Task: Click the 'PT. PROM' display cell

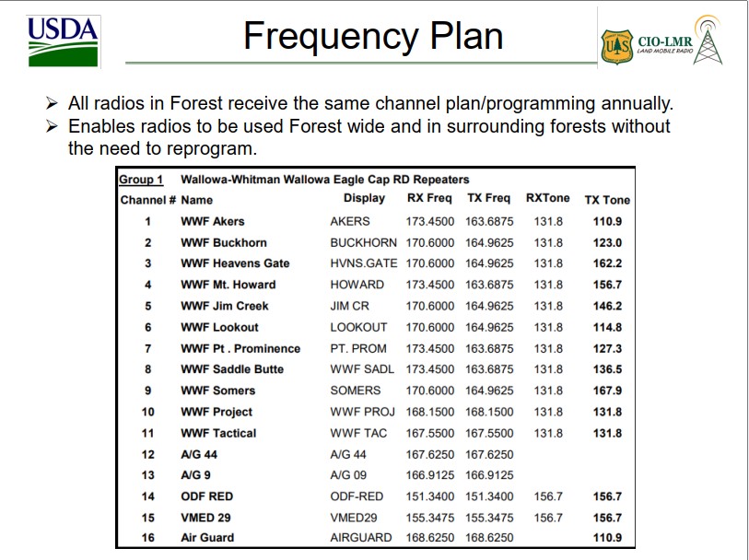Action: click(x=358, y=349)
